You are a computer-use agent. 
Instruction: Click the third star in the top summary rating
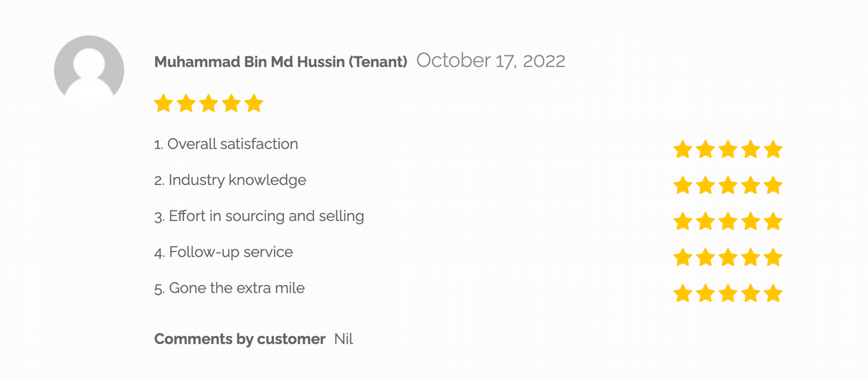209,103
